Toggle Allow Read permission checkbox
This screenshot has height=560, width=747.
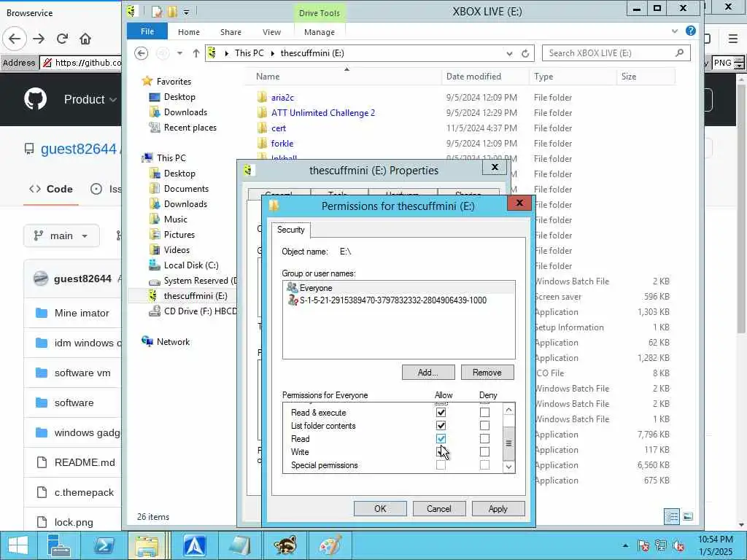[x=441, y=438]
